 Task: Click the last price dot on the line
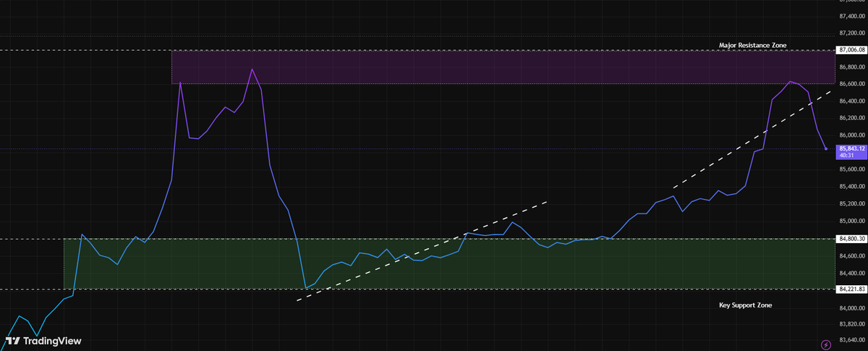click(x=826, y=149)
